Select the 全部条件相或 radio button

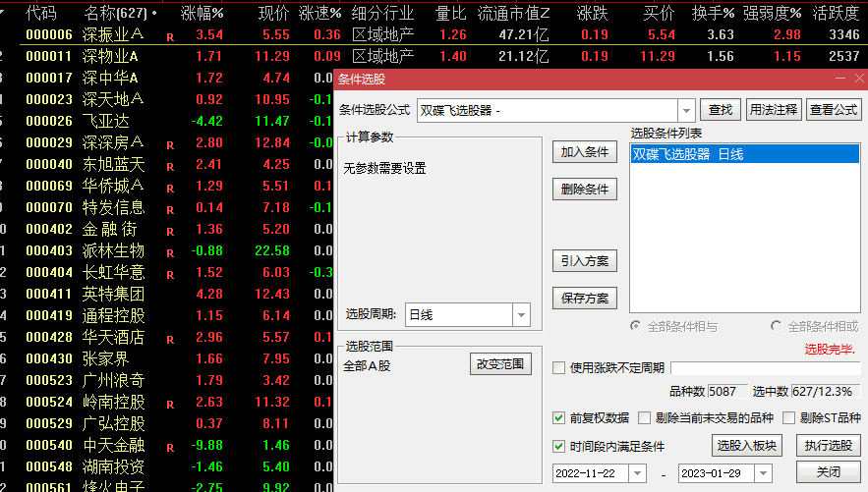(777, 326)
